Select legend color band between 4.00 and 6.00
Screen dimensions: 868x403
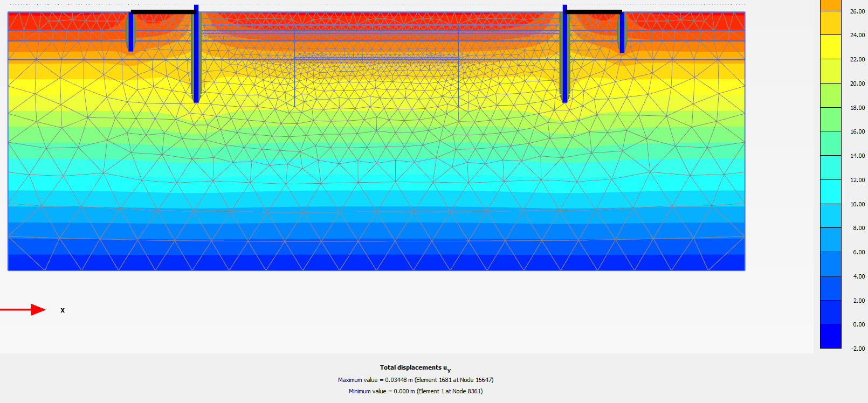point(830,264)
